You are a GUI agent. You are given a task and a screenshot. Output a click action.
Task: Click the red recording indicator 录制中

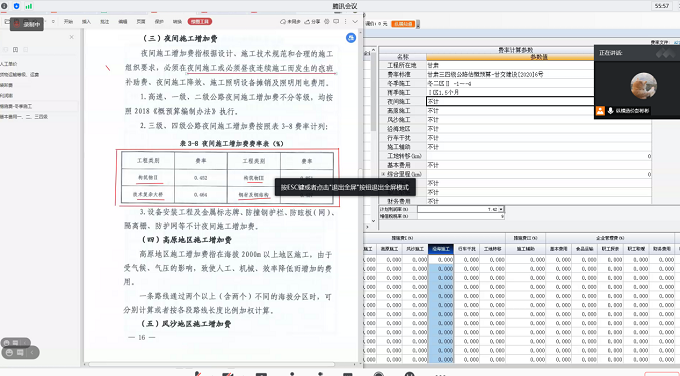(27, 24)
